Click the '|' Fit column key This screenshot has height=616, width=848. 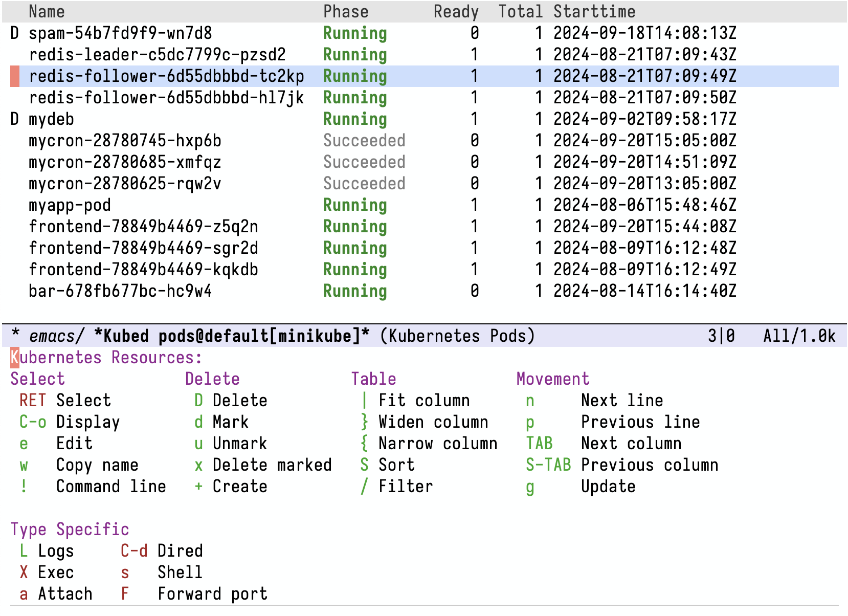tap(364, 400)
